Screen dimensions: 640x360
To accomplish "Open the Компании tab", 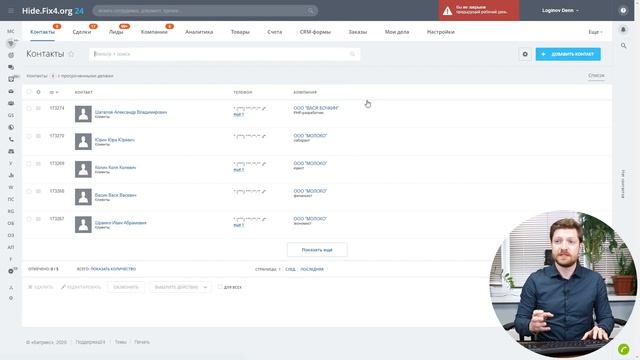I will 154,32.
